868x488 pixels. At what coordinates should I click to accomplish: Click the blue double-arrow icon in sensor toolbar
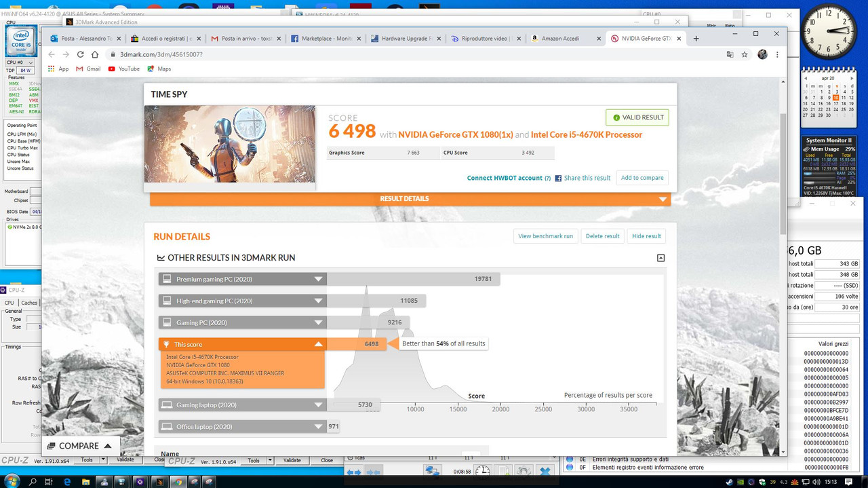click(x=354, y=471)
